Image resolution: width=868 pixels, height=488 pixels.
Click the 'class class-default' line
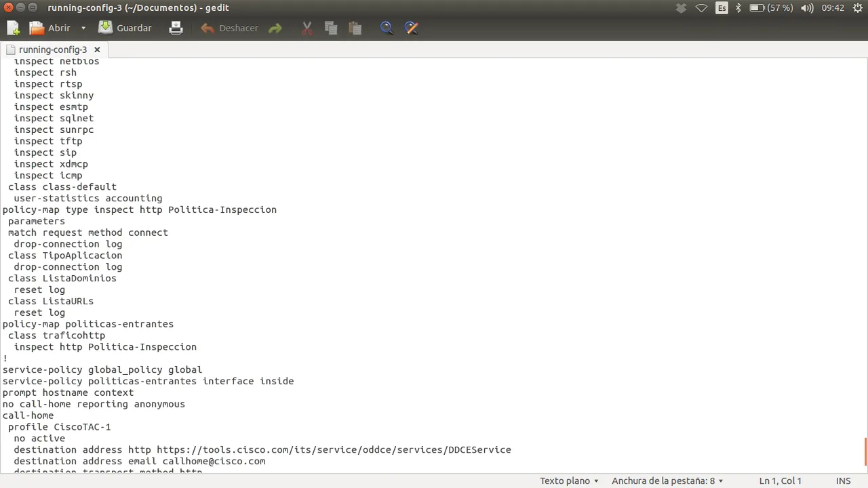(x=62, y=187)
